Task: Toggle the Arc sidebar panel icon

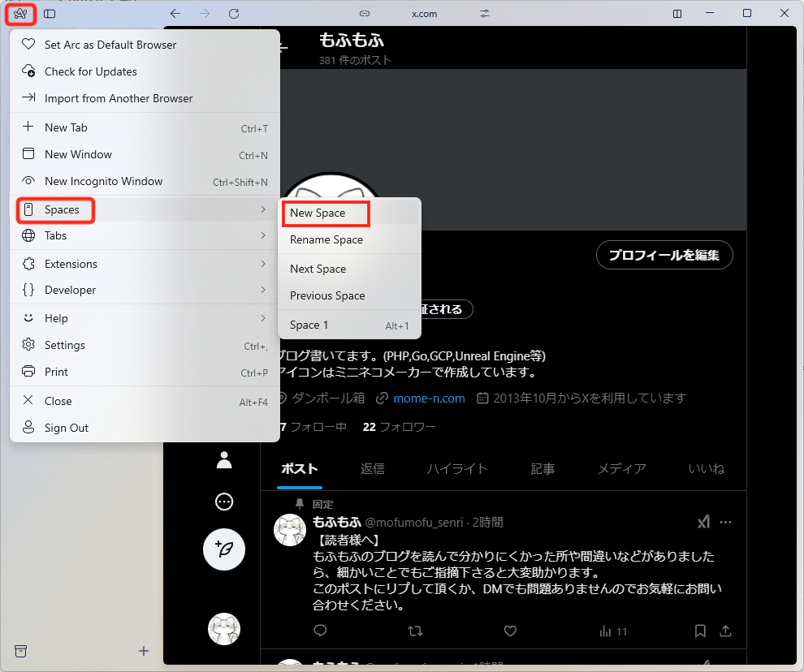Action: (50, 14)
